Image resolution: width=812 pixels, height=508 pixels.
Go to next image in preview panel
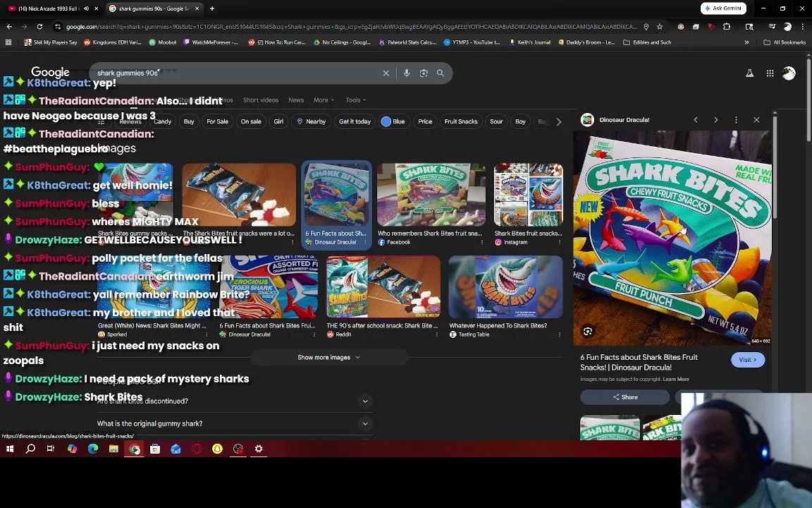point(715,120)
